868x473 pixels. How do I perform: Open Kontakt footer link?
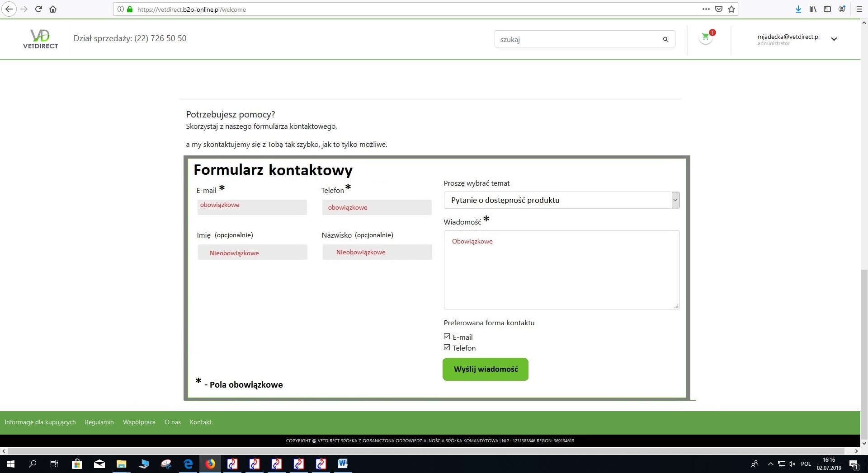click(200, 422)
